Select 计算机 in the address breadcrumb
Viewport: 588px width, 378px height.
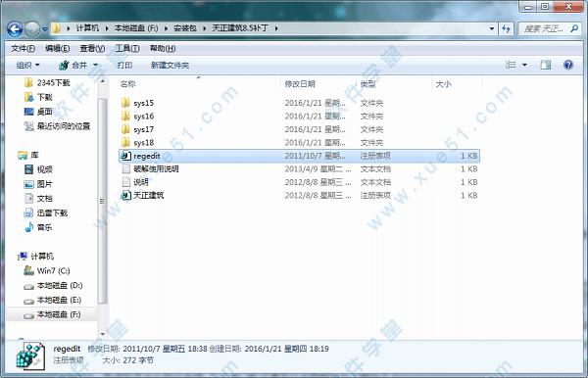click(87, 28)
